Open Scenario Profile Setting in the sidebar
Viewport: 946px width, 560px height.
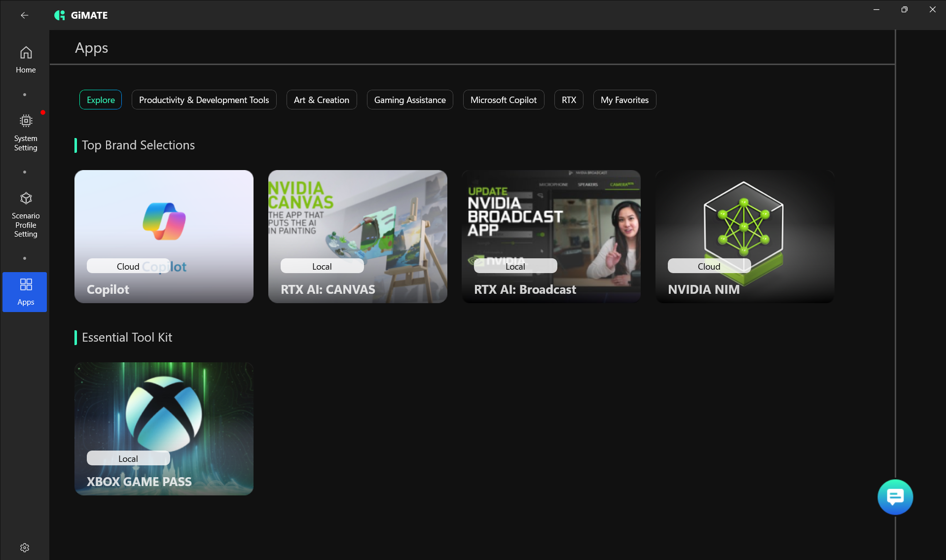pyautogui.click(x=26, y=215)
